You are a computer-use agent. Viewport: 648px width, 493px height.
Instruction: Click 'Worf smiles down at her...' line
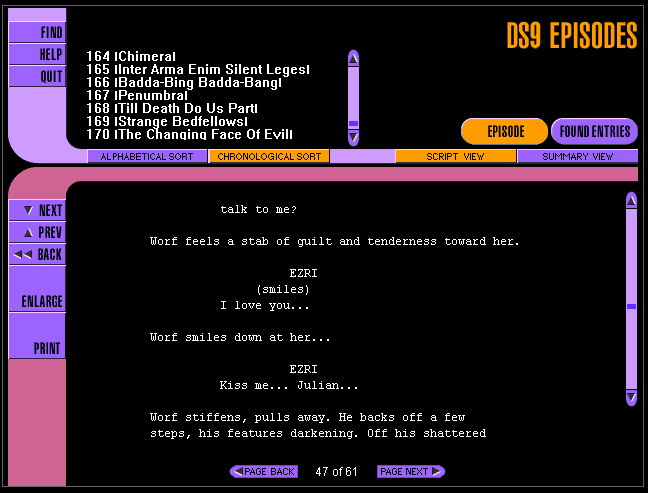(240, 337)
